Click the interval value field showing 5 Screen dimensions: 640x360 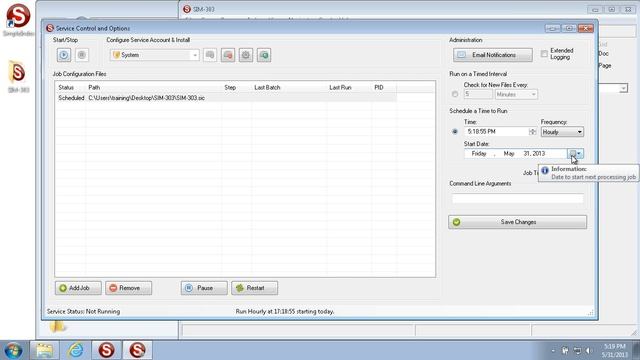tap(478, 94)
